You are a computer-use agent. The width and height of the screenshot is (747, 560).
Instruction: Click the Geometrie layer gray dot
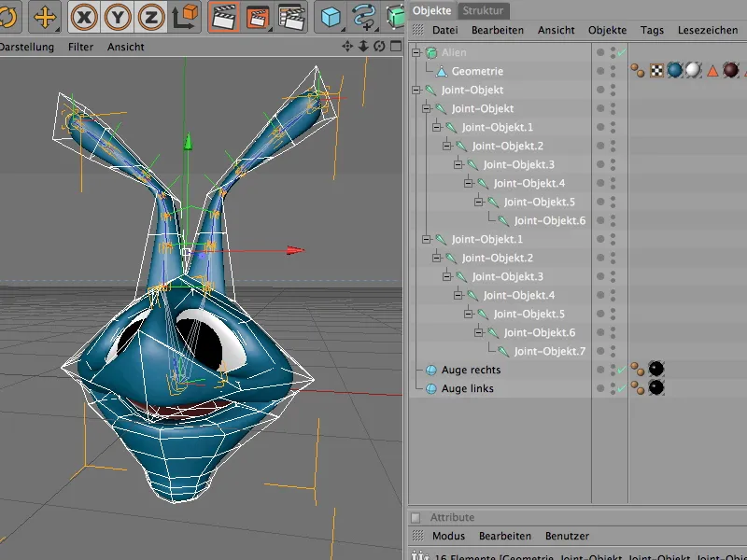pyautogui.click(x=600, y=71)
